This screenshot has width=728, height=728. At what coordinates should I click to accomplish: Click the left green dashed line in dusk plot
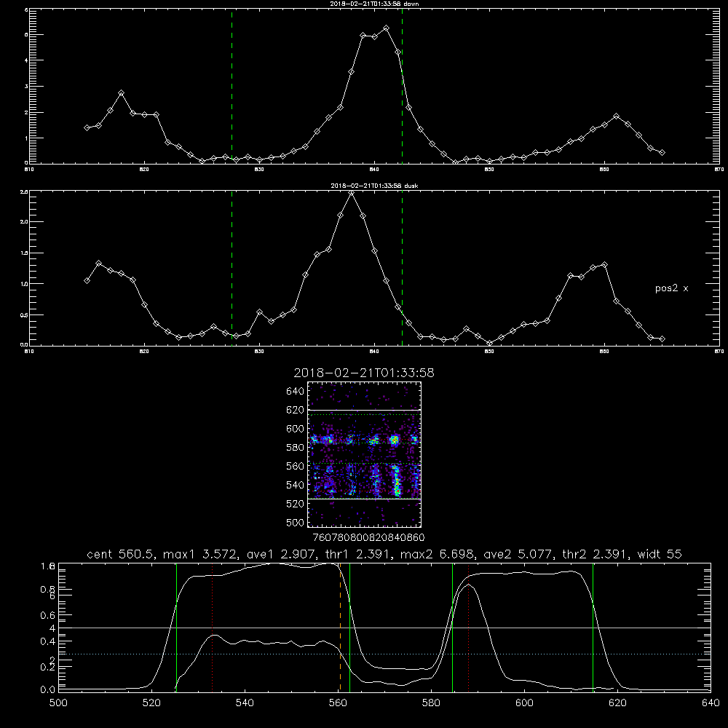click(x=232, y=269)
